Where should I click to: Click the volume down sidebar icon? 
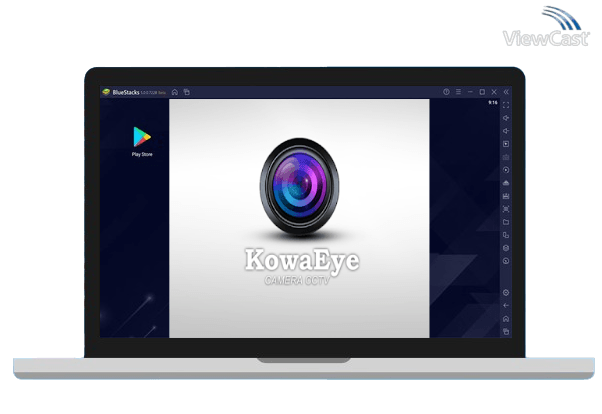pyautogui.click(x=506, y=131)
